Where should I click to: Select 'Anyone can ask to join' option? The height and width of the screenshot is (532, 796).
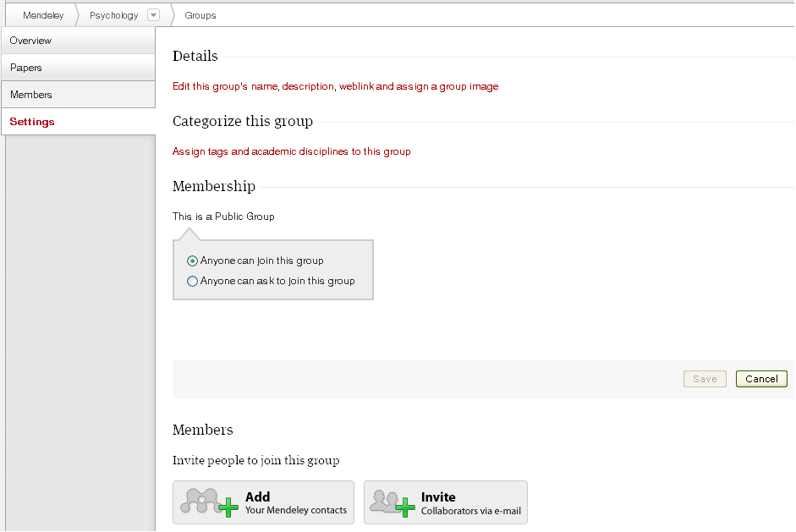tap(193, 281)
